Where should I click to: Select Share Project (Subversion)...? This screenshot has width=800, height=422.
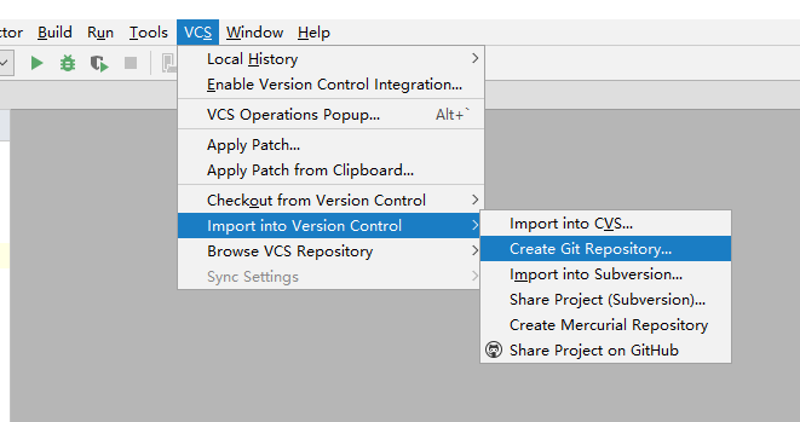(x=606, y=300)
